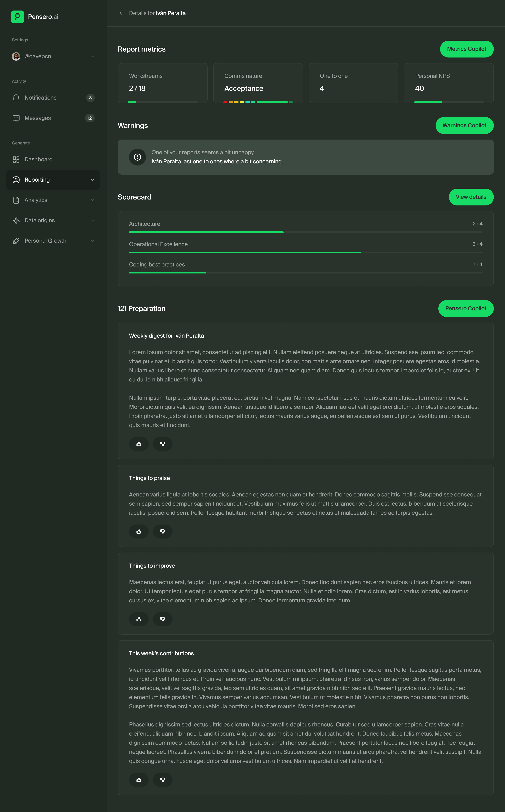Screen dimensions: 505x812
Task: Click the back arrow next to Details
Action: 121,13
